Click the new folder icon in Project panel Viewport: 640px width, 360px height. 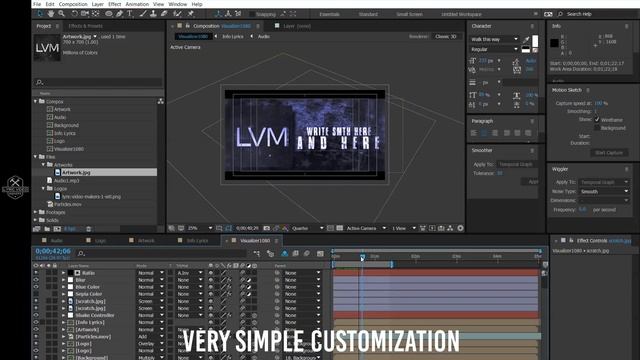pos(47,229)
